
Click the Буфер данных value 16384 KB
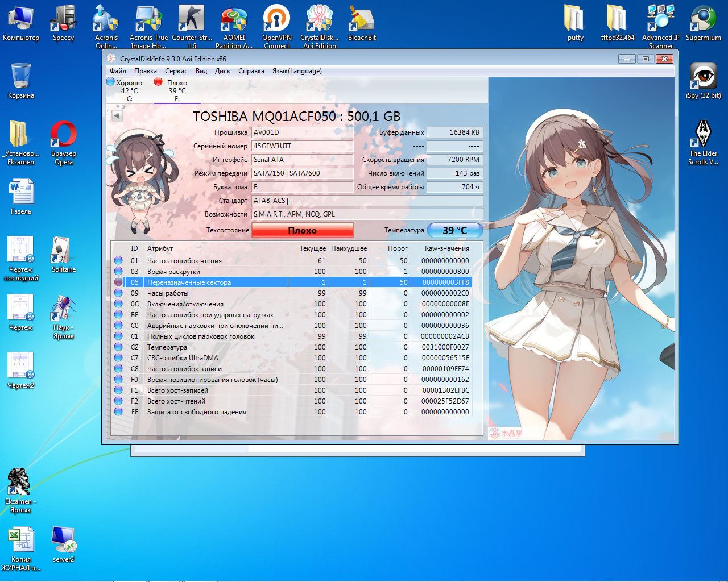454,132
